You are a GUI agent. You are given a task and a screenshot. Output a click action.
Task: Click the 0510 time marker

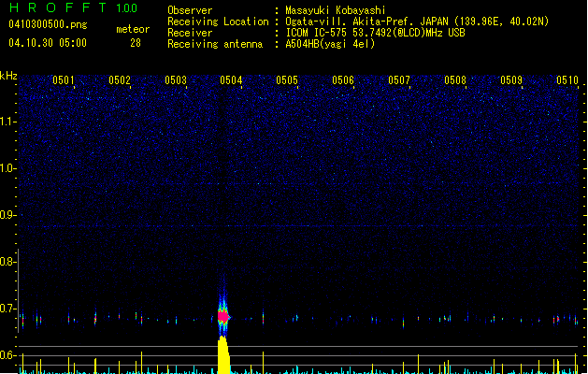[567, 80]
